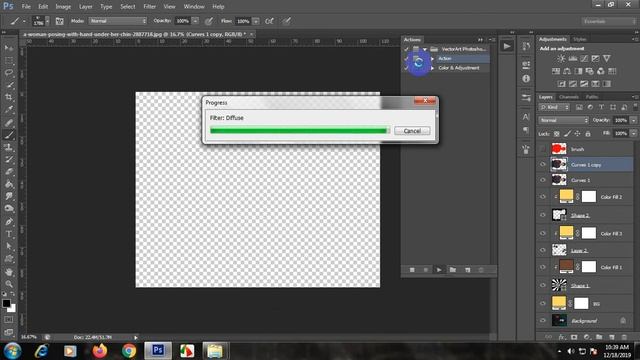This screenshot has height=360, width=640.
Task: Open the Window menu
Action: [x=194, y=7]
